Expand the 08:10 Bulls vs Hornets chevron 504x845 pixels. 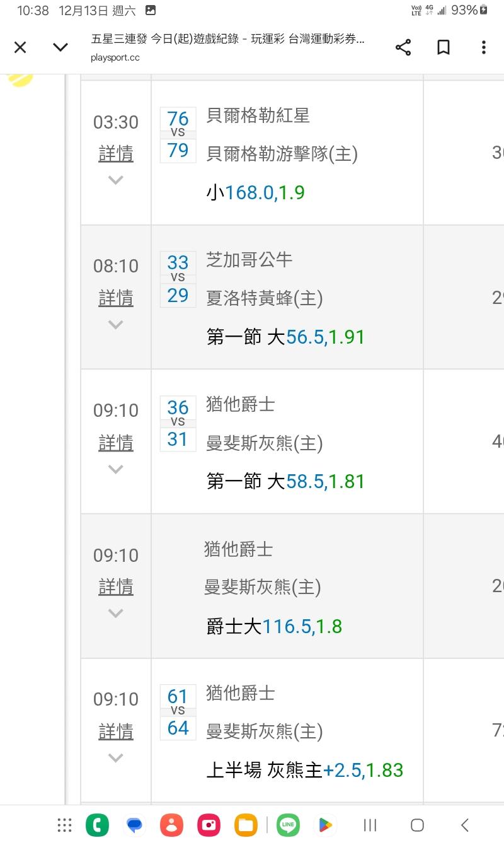(115, 325)
